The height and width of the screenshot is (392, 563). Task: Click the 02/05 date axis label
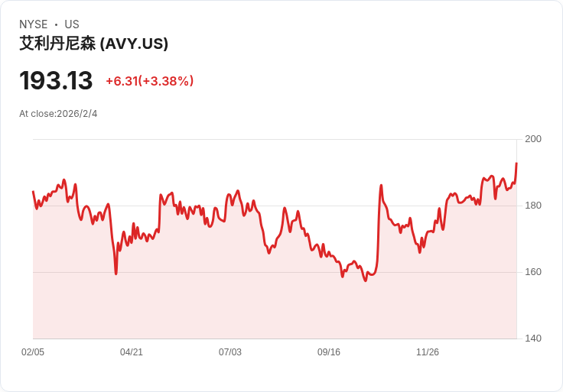(33, 352)
